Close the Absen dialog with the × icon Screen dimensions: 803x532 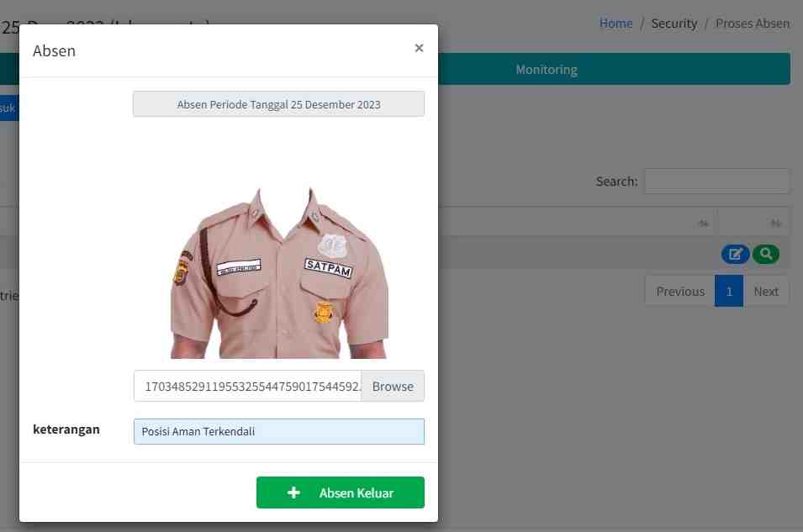[419, 49]
